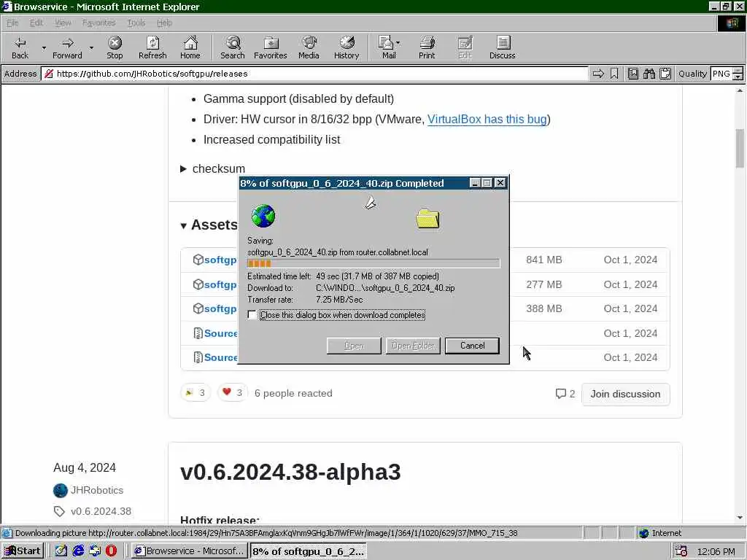
Task: Open the v0.6.2024.38-alpha3 release title
Action: (x=290, y=472)
